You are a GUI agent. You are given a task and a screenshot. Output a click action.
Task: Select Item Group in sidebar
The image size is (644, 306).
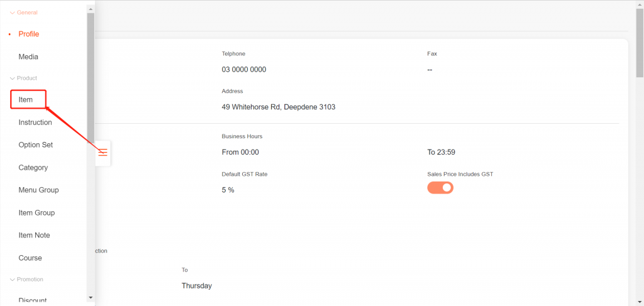point(36,213)
